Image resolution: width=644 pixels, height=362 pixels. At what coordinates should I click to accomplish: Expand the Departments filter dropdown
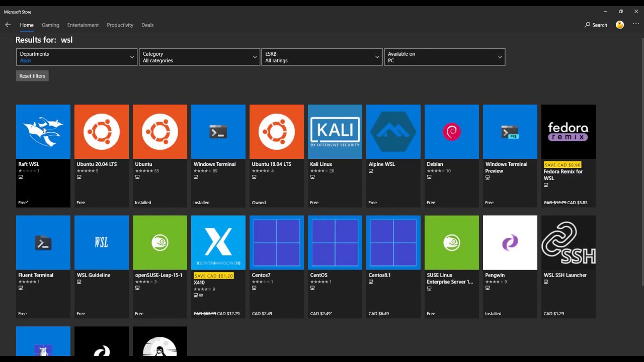tap(76, 57)
